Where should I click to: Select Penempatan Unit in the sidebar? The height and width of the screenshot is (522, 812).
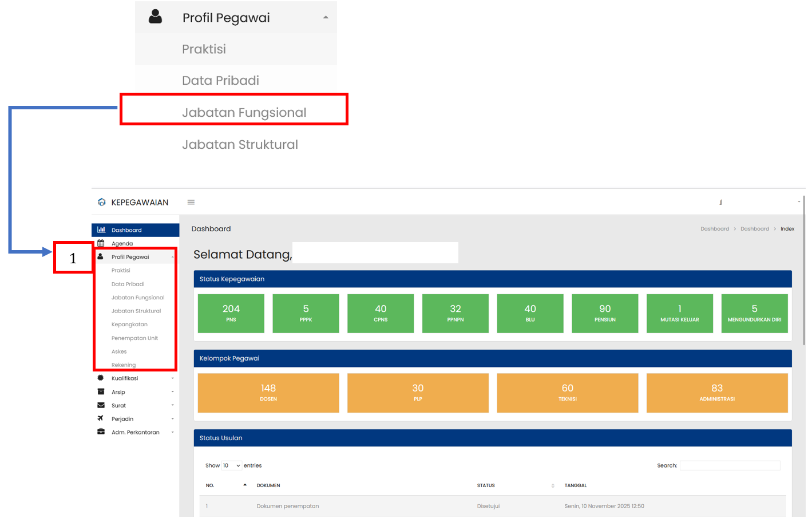[x=134, y=338]
